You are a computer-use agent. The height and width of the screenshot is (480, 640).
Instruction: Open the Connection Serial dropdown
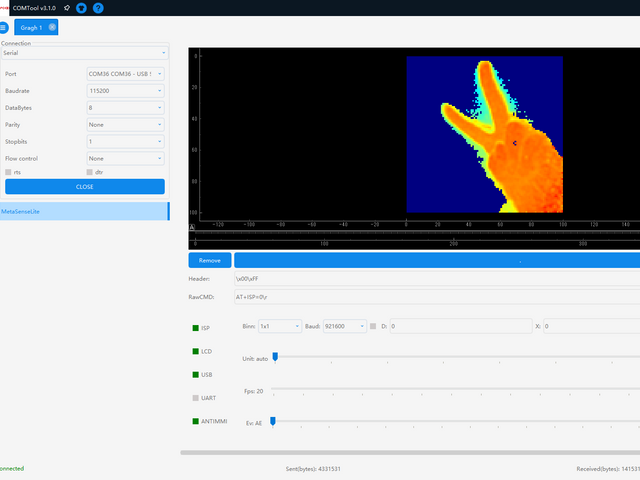pos(84,53)
